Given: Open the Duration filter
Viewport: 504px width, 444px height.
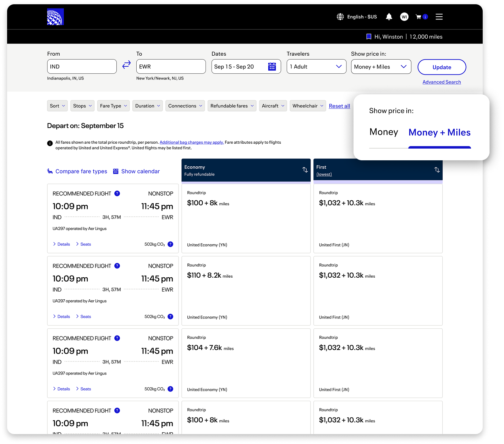Looking at the screenshot, I should tap(148, 106).
